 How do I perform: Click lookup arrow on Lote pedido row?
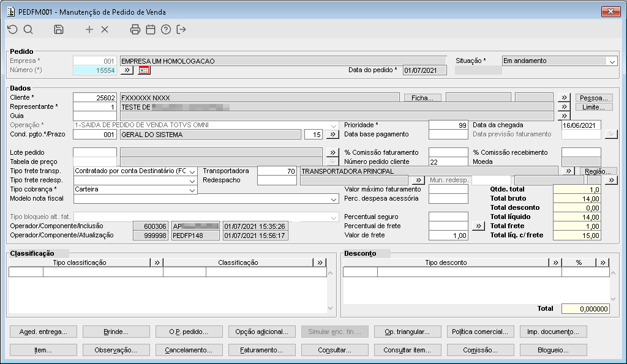(332, 152)
